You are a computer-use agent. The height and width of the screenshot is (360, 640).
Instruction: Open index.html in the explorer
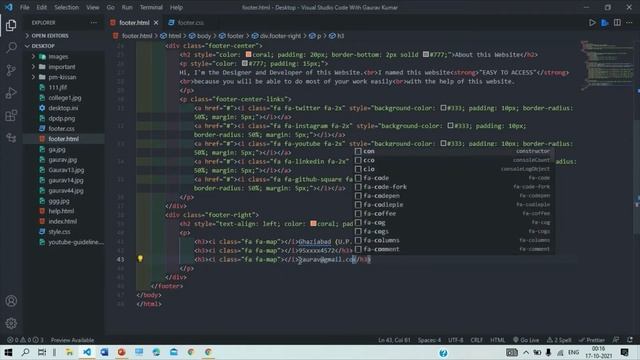pyautogui.click(x=62, y=221)
